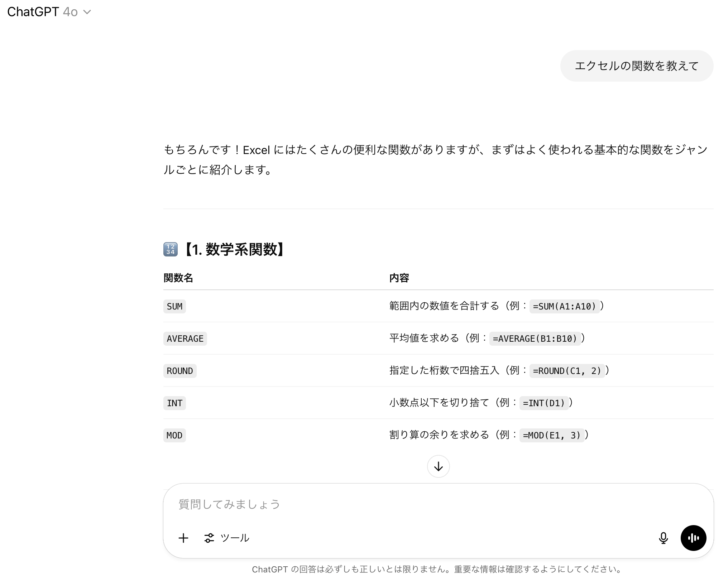Click the disclaimer text about ChatGPT answers
This screenshot has height=581, width=728.
(437, 569)
